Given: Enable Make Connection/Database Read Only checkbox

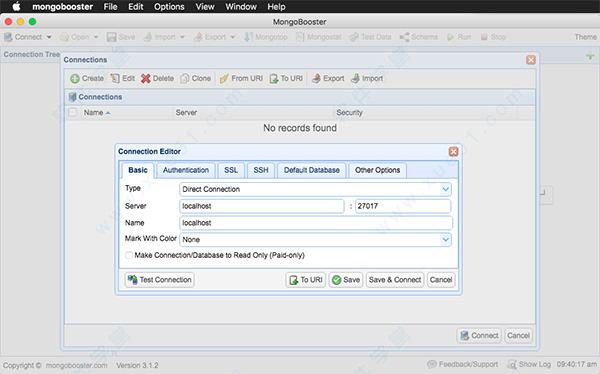Looking at the screenshot, I should pos(129,255).
